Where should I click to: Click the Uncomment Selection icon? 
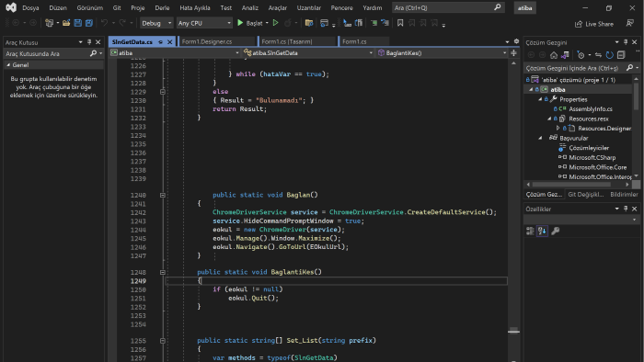[385, 23]
